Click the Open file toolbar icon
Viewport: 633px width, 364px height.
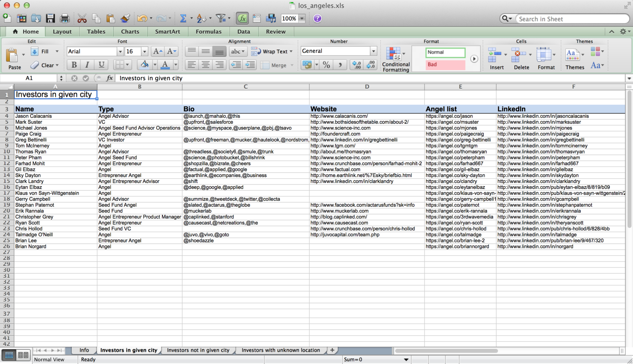36,18
